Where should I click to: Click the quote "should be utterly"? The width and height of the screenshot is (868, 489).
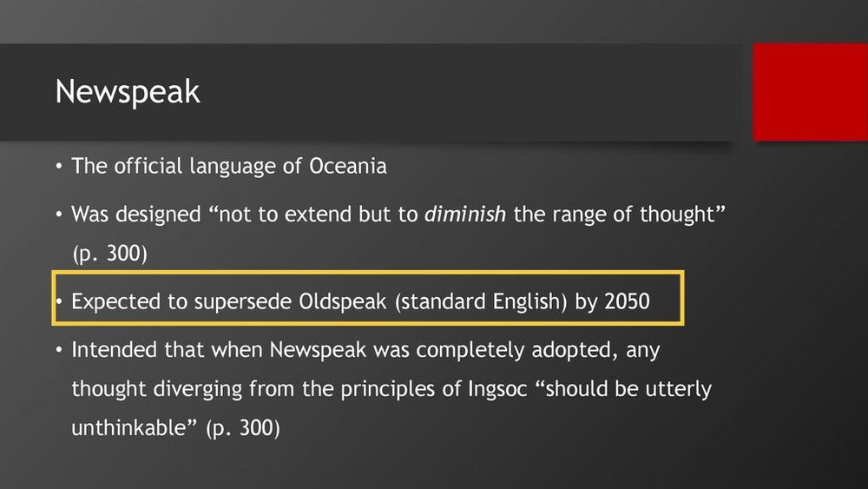click(x=622, y=389)
